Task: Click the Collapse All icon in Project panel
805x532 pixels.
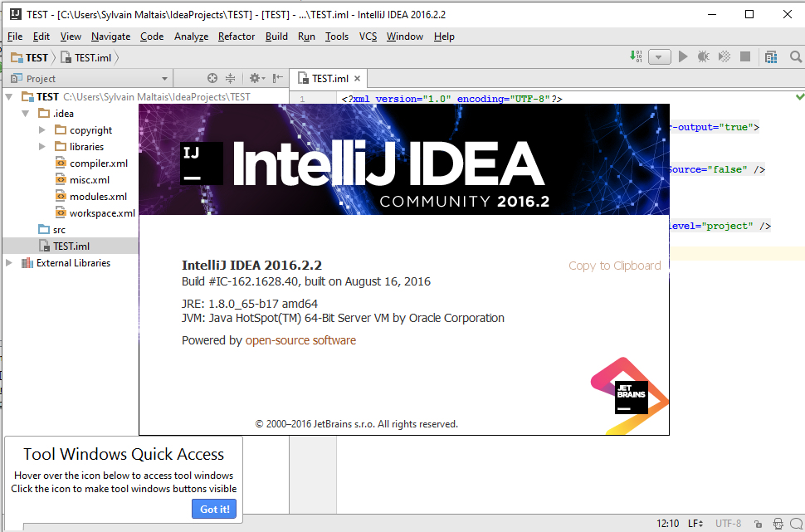Action: pyautogui.click(x=230, y=78)
